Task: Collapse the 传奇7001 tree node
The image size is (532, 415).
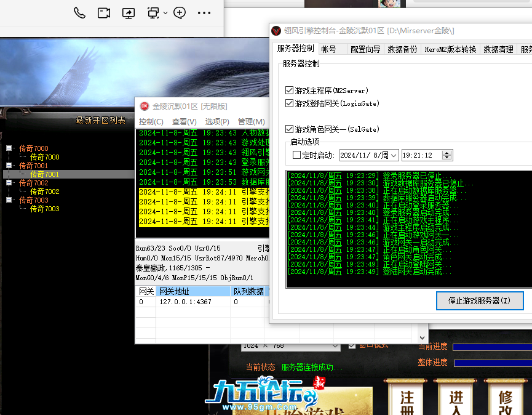Action: tap(9, 166)
